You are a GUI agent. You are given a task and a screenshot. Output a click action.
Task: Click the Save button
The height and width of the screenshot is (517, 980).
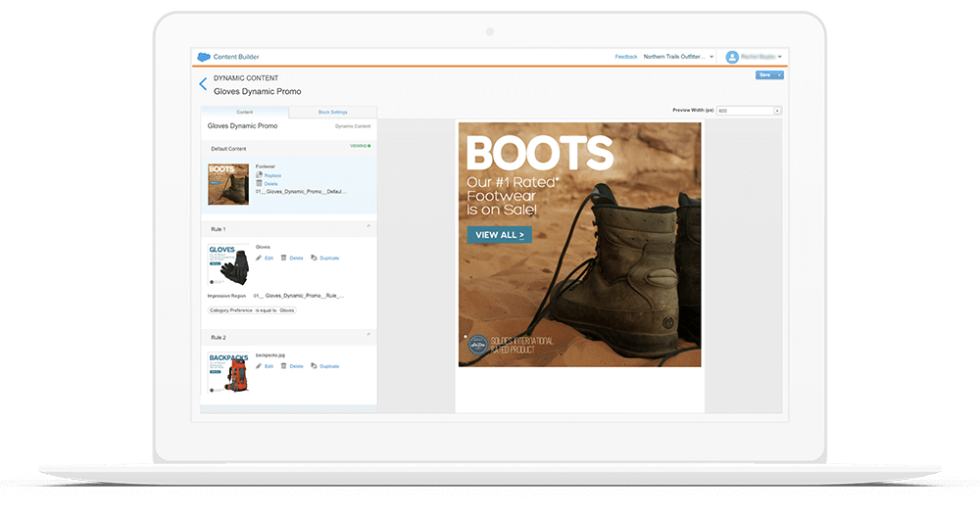(x=764, y=75)
